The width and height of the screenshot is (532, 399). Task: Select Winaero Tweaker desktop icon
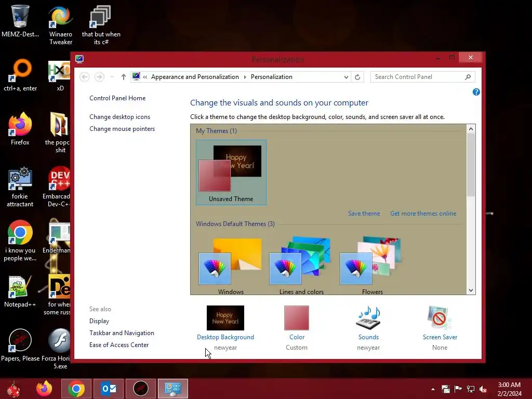coord(60,25)
